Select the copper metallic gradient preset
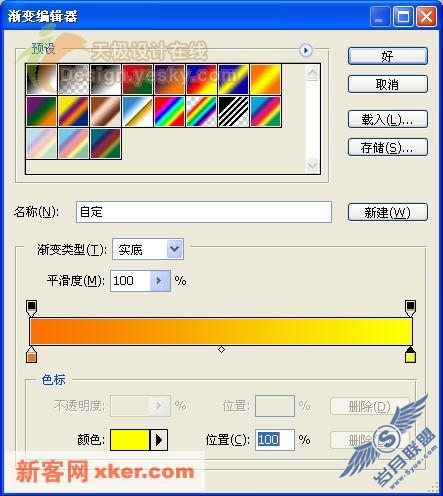The height and width of the screenshot is (496, 443). click(106, 112)
